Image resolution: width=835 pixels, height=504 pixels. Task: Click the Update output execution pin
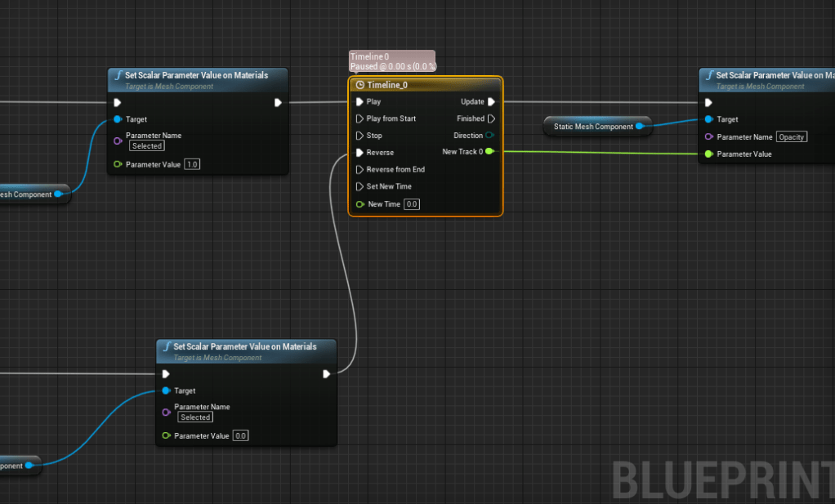(x=491, y=102)
